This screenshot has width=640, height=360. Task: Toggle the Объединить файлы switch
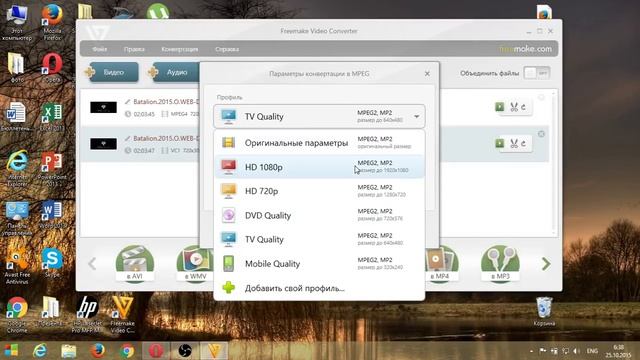pos(537,73)
